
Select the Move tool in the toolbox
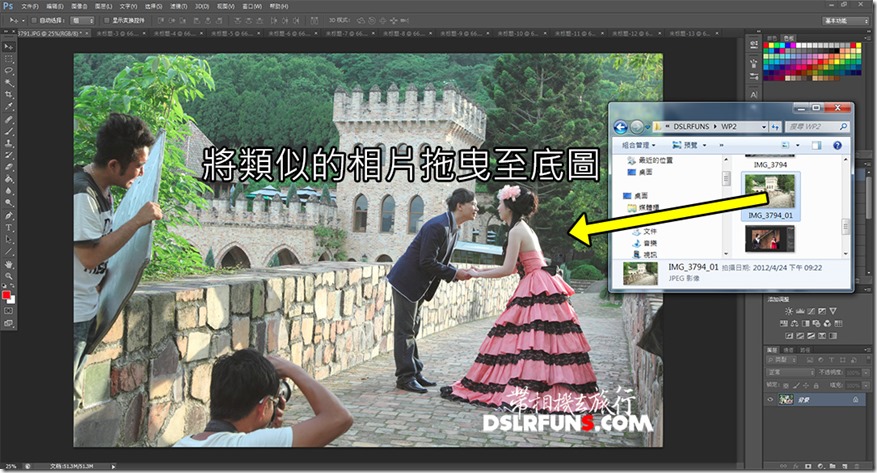click(8, 45)
